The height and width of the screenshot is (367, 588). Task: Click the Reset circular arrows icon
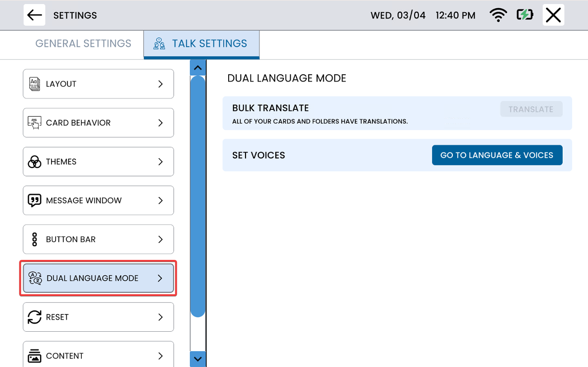click(34, 317)
